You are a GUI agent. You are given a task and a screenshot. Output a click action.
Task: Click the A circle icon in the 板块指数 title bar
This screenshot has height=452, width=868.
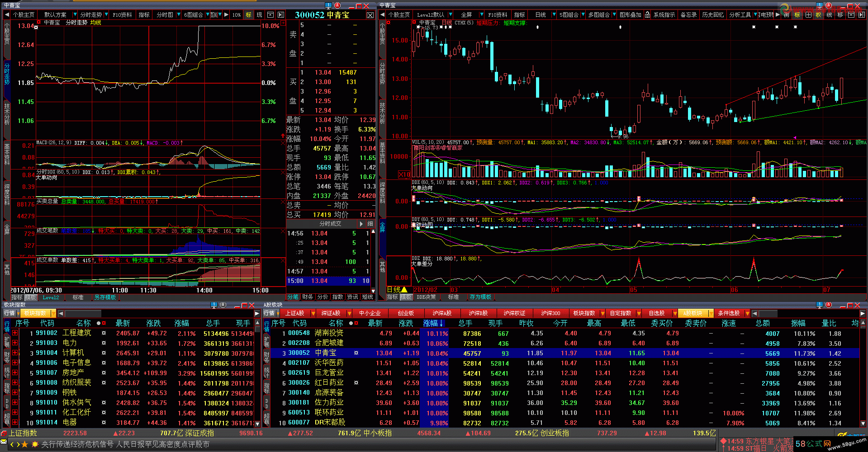223,305
